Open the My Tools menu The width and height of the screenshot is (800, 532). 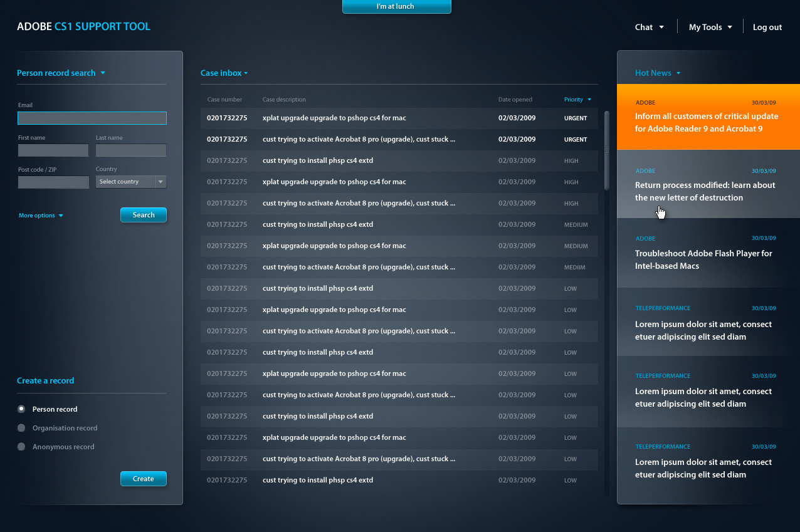pos(710,27)
